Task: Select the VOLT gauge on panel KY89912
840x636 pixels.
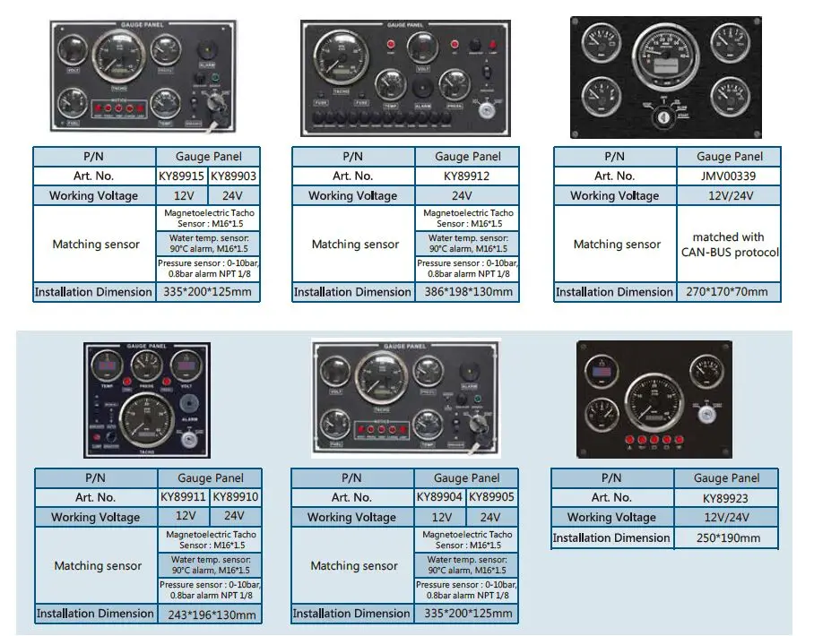Action: pyautogui.click(x=422, y=47)
